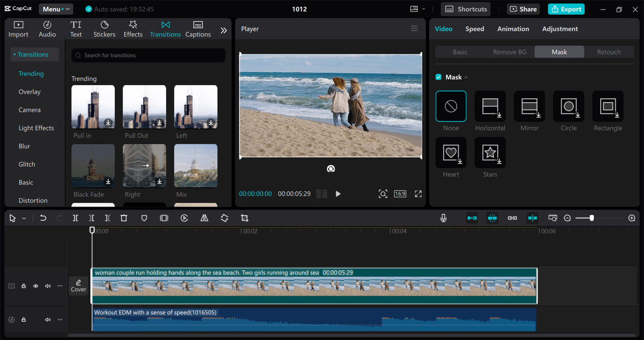Click the microphone record voiceover icon
Screen dimensions: 644x340
tap(443, 218)
